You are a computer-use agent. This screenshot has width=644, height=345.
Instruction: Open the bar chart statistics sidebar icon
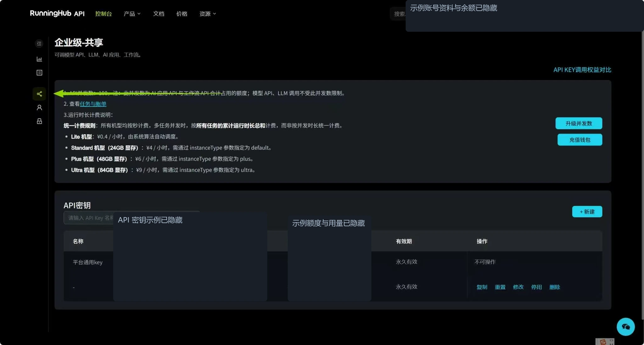tap(39, 59)
